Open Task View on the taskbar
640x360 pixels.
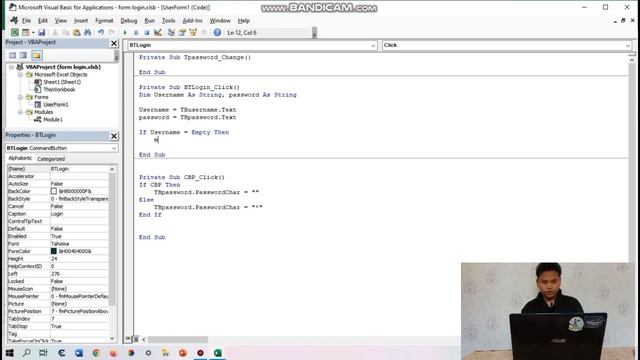click(43, 353)
